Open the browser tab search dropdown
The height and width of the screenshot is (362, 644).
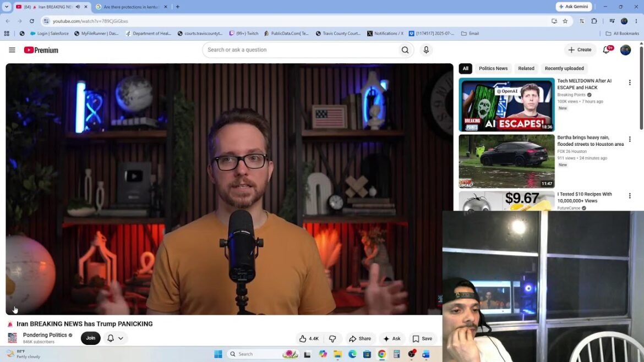tap(6, 7)
